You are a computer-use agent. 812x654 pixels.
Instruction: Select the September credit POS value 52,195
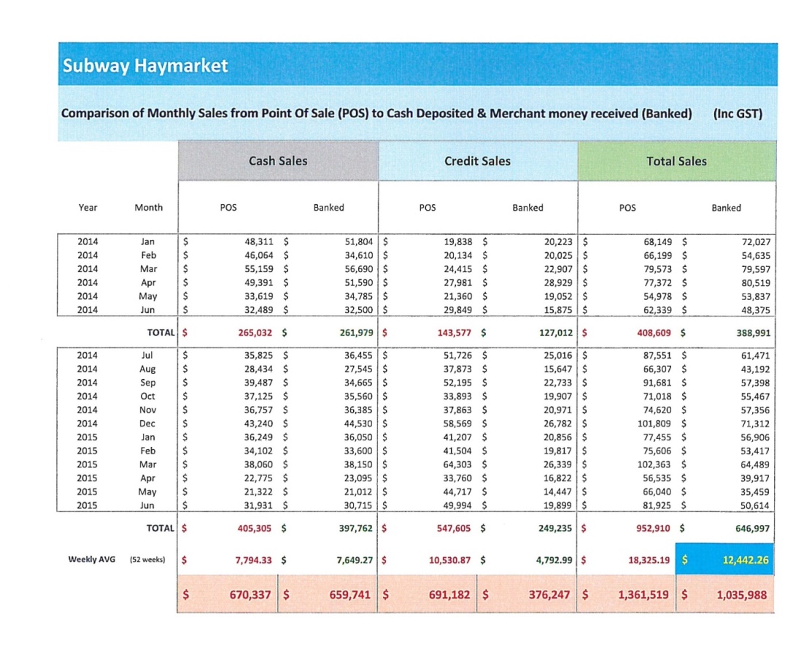point(457,382)
